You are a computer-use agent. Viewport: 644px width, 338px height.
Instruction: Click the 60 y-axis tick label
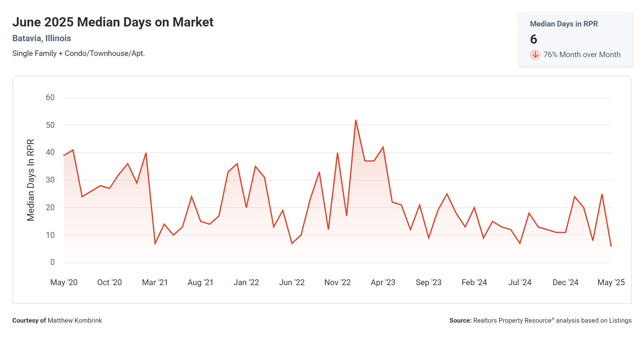point(50,98)
